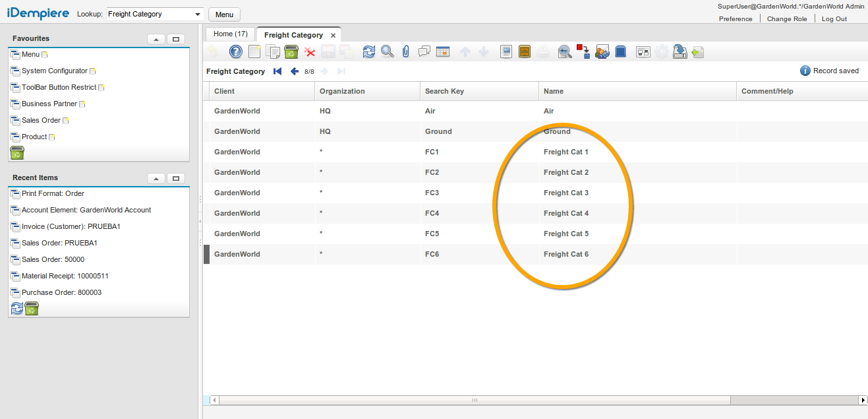Click the Help icon in the toolbar
The width and height of the screenshot is (868, 419).
235,51
